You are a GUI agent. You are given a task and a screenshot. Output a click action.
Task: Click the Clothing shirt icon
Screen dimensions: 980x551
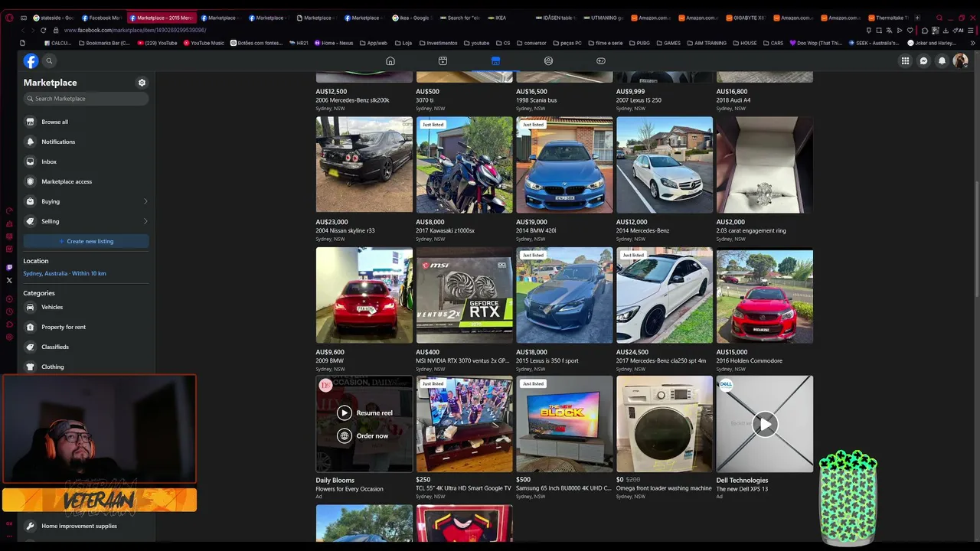tap(31, 367)
